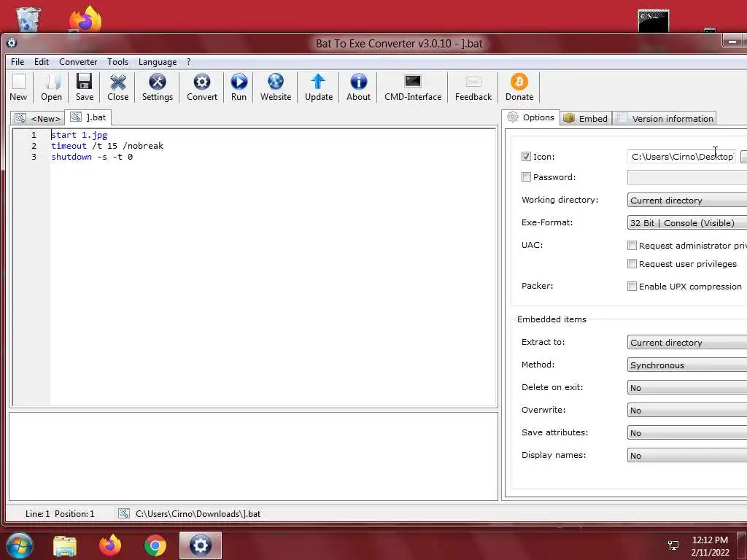Open the Tools menu
747x560 pixels.
tap(117, 62)
